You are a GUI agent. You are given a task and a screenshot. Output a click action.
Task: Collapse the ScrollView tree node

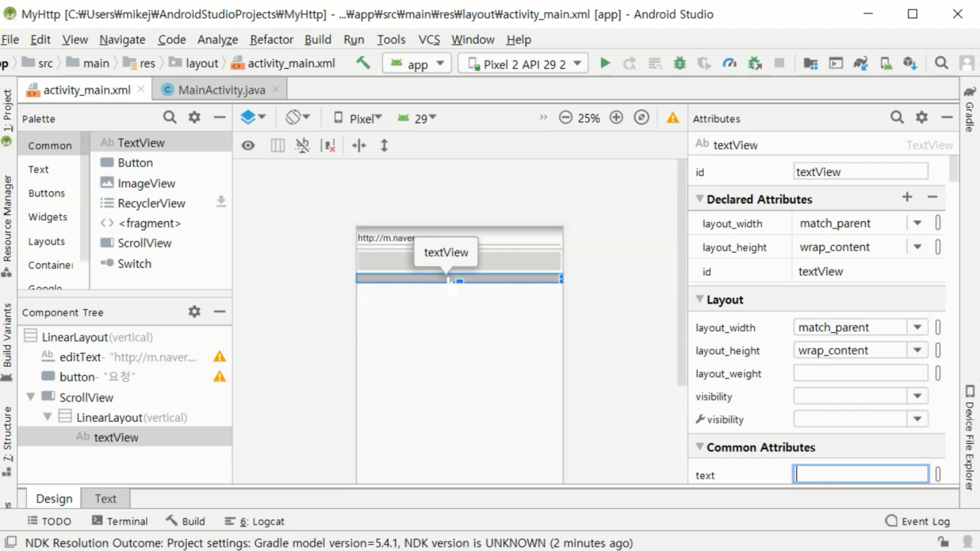[31, 397]
